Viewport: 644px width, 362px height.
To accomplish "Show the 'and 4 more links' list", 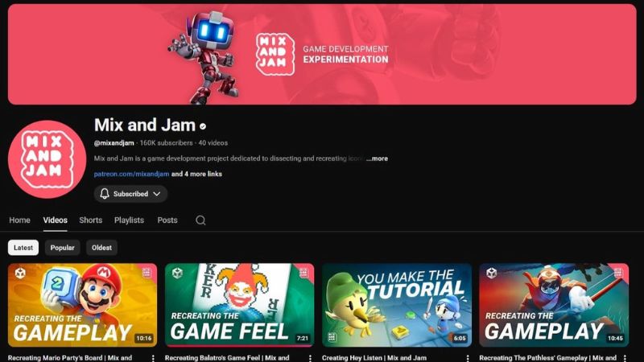I will (196, 174).
